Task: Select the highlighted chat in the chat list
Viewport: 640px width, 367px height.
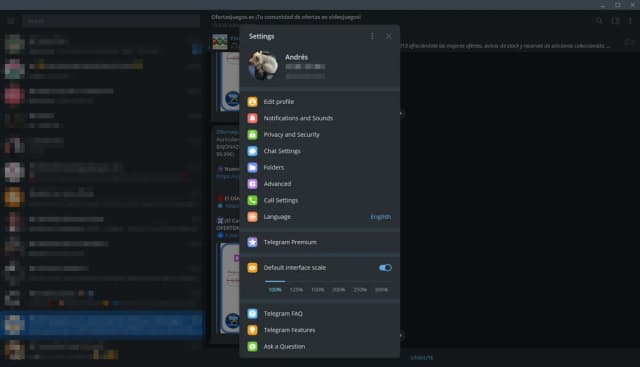Action: 102,325
